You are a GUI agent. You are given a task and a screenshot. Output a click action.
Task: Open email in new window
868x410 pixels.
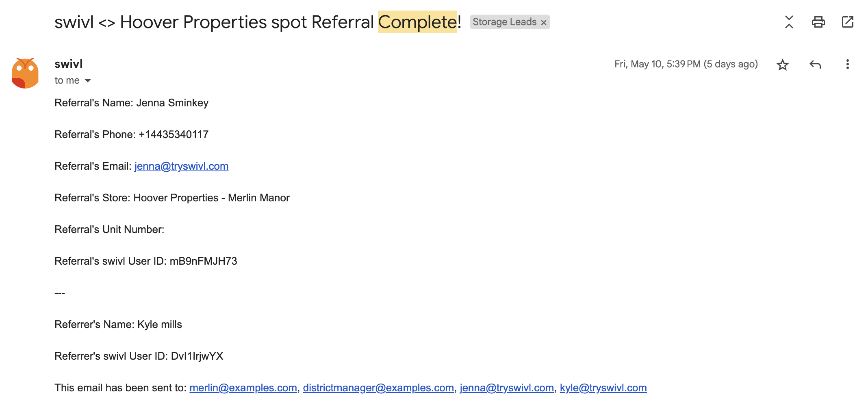pos(847,22)
